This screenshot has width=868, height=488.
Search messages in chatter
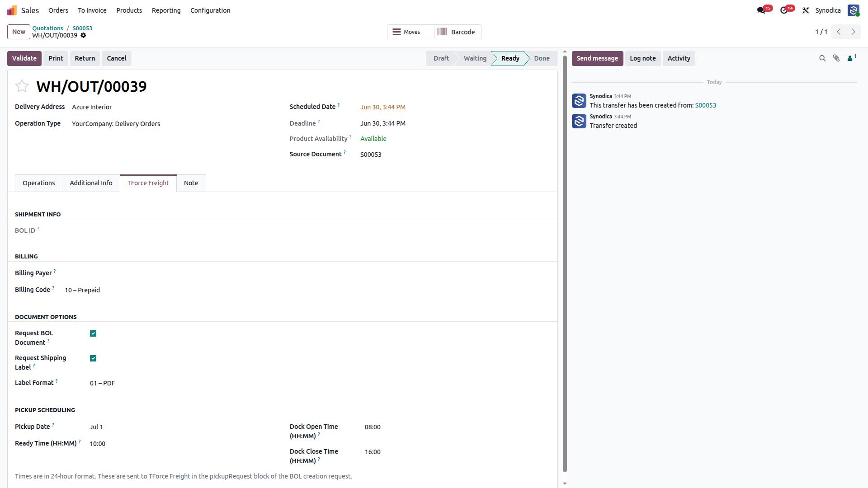[x=822, y=58]
